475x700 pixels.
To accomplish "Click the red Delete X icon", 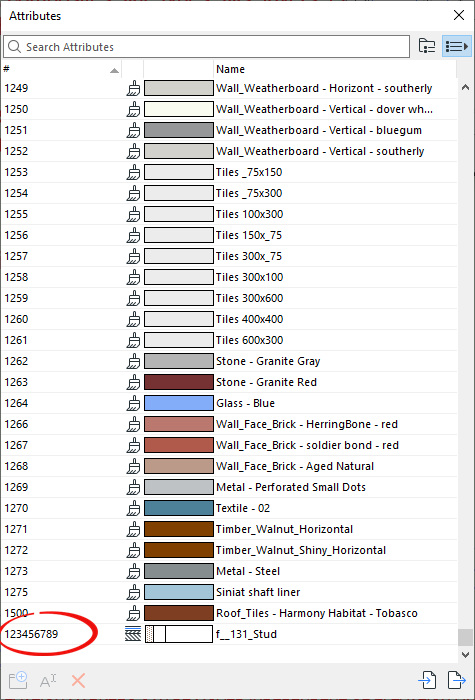I will coord(78,681).
